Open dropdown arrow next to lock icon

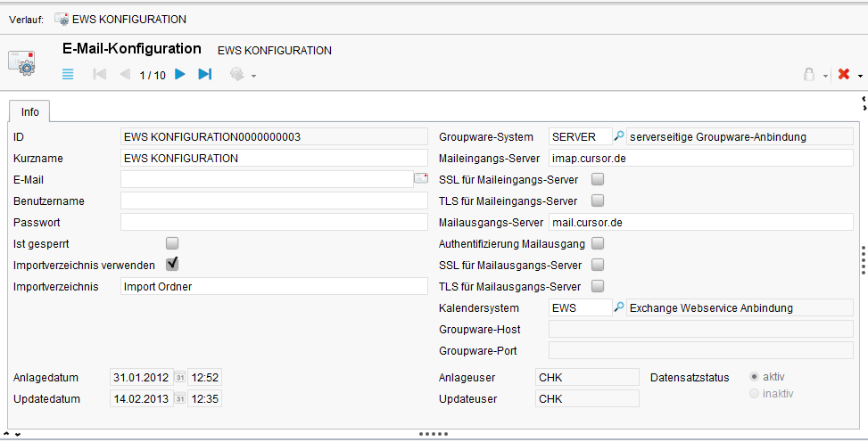point(826,76)
